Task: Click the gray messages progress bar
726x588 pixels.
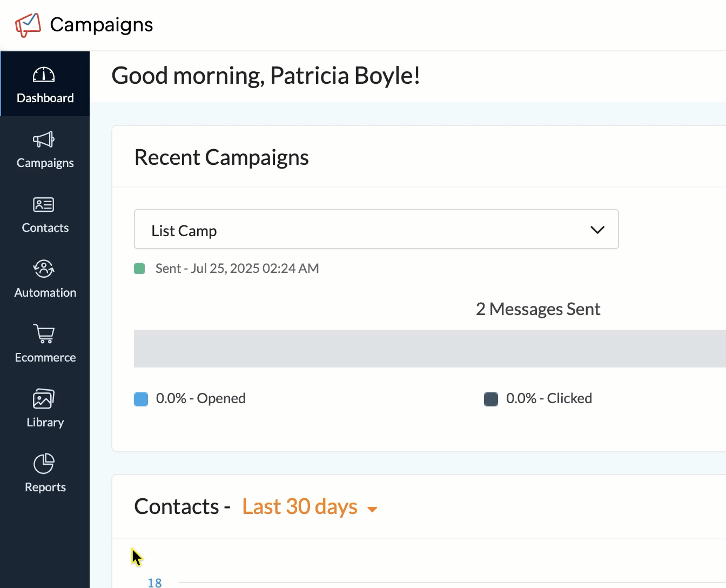Action: [x=429, y=349]
